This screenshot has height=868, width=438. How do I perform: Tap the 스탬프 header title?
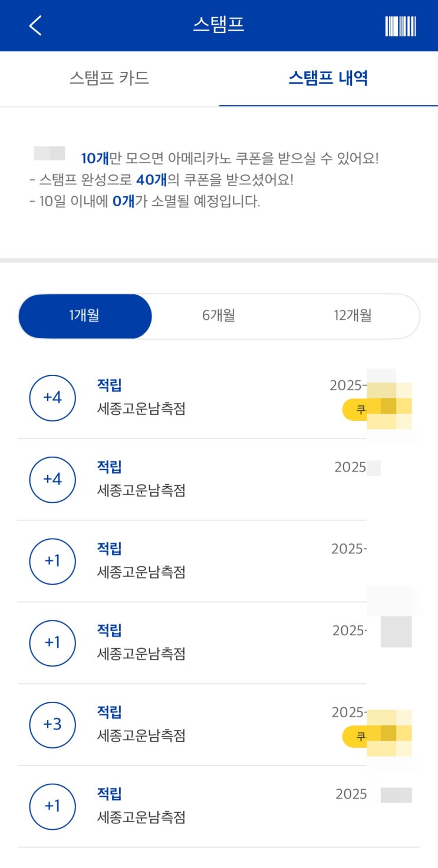point(219,25)
